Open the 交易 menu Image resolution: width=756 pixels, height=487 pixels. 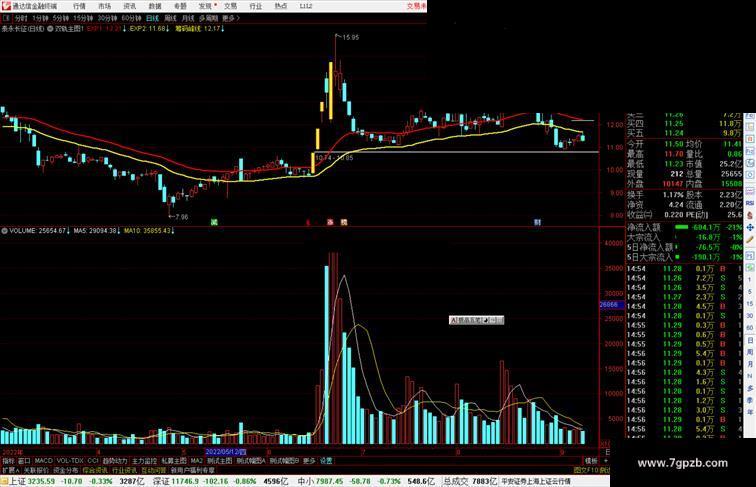pos(230,6)
